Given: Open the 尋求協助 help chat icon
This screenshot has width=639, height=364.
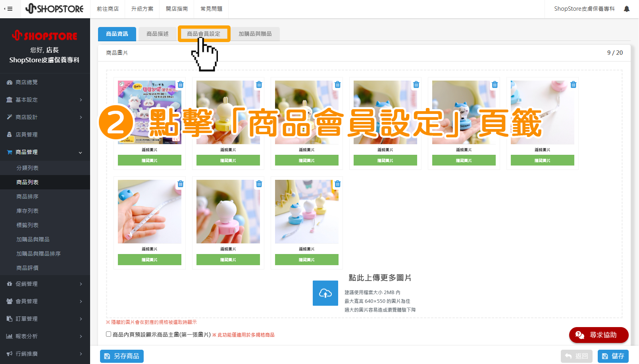Looking at the screenshot, I should click(580, 335).
